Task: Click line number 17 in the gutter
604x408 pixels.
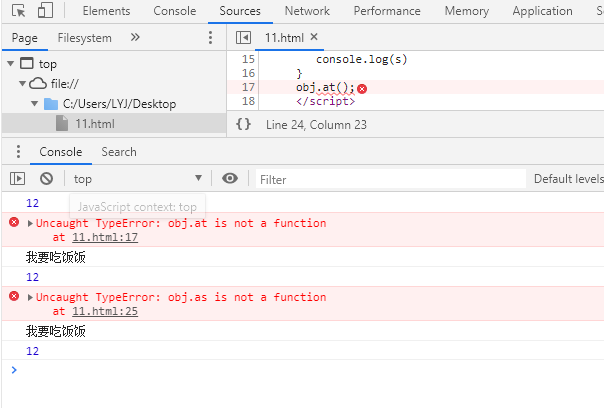Action: [x=248, y=87]
